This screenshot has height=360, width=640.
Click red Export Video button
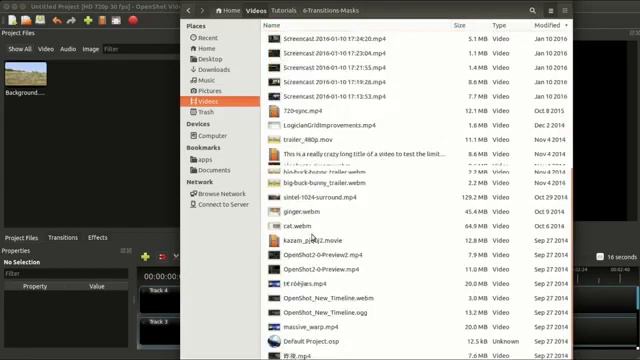point(133,20)
